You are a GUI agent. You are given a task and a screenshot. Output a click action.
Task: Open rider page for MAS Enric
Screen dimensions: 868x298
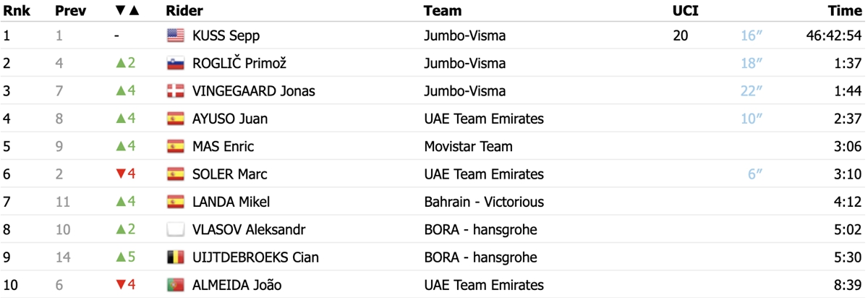click(x=223, y=147)
